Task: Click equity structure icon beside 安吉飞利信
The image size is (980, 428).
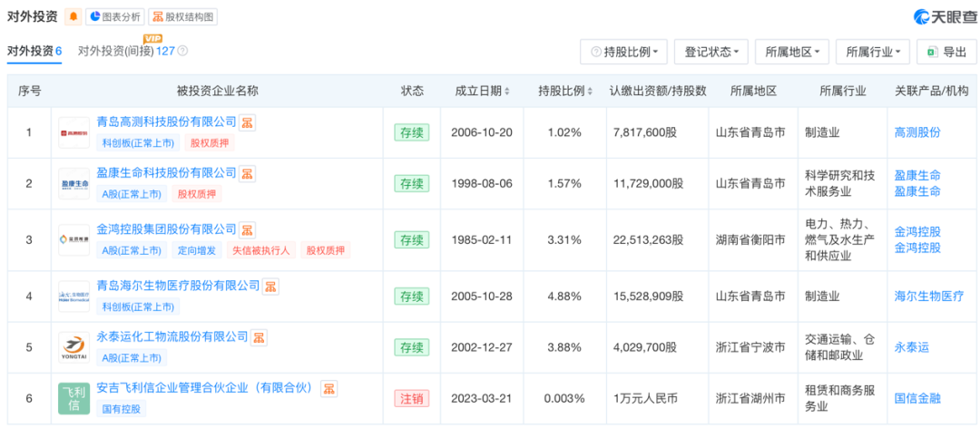Action: (x=329, y=388)
